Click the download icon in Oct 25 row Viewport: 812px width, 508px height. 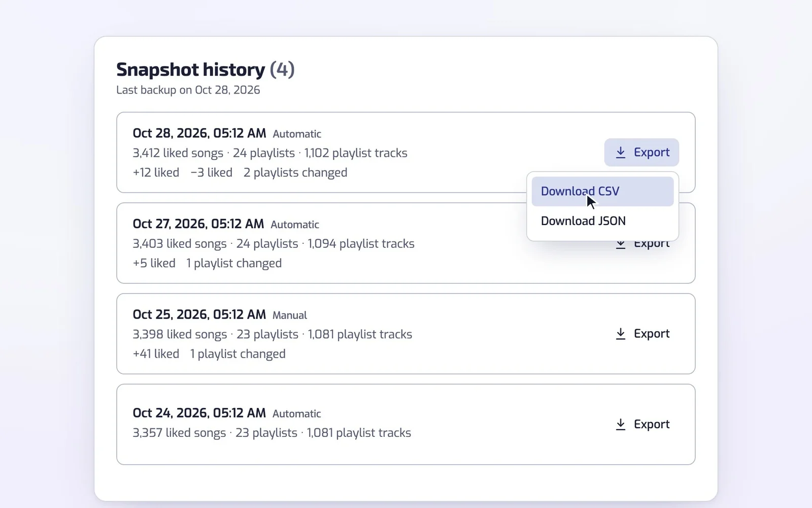tap(620, 334)
